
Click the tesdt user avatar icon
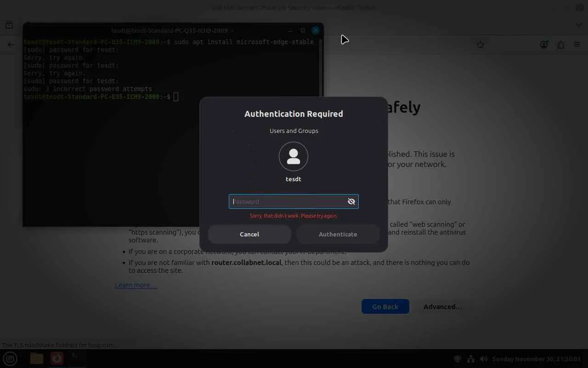(x=294, y=156)
